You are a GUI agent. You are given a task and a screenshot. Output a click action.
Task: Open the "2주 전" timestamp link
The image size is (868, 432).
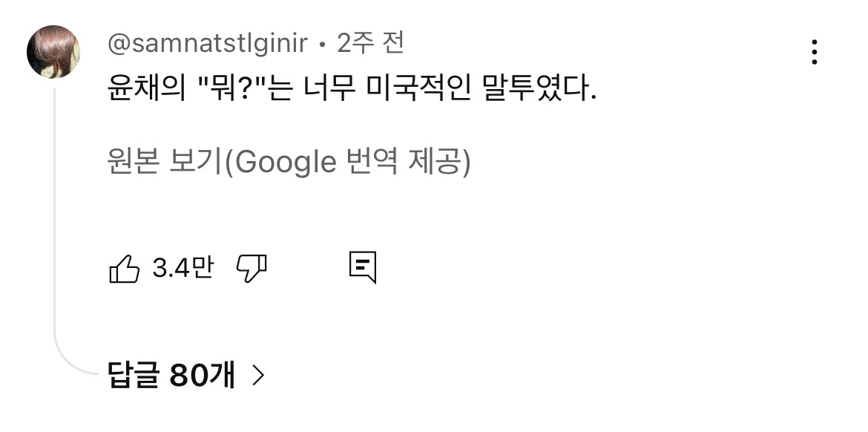(371, 45)
